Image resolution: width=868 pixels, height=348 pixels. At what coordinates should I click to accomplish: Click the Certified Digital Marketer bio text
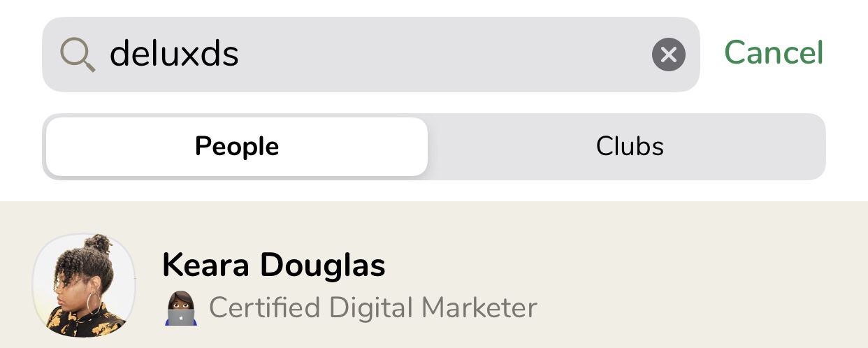372,307
